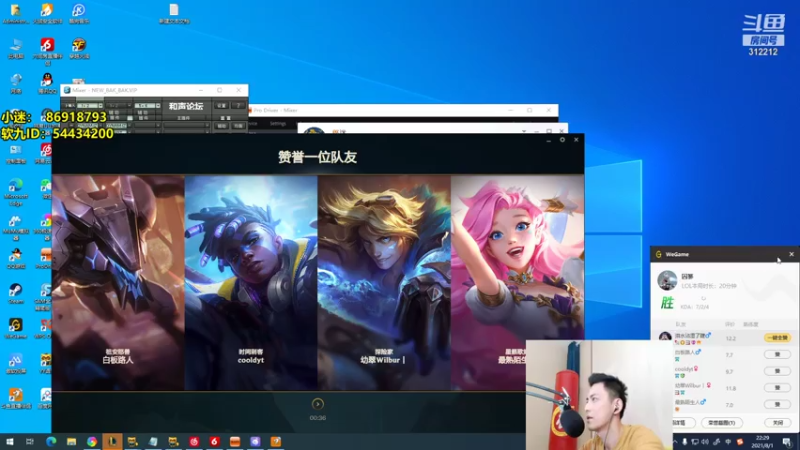Open File Explorer from taskbar
This screenshot has height=450, width=800.
click(71, 441)
